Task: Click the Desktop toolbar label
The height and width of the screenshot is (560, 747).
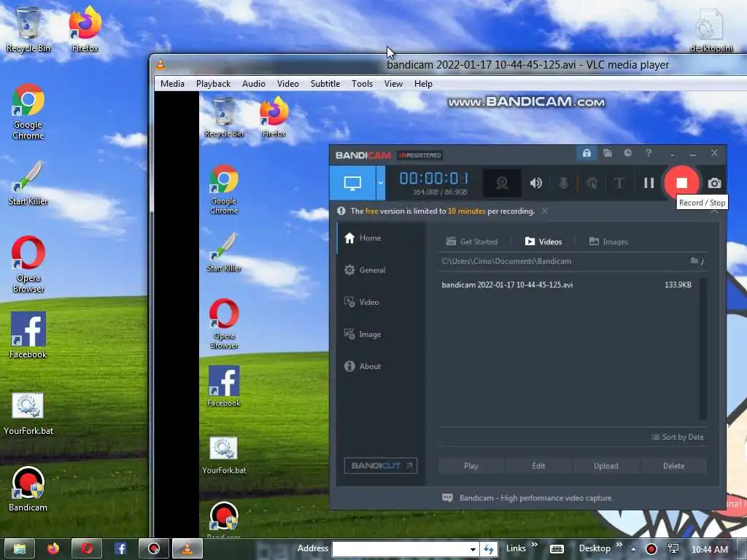Action: (594, 548)
